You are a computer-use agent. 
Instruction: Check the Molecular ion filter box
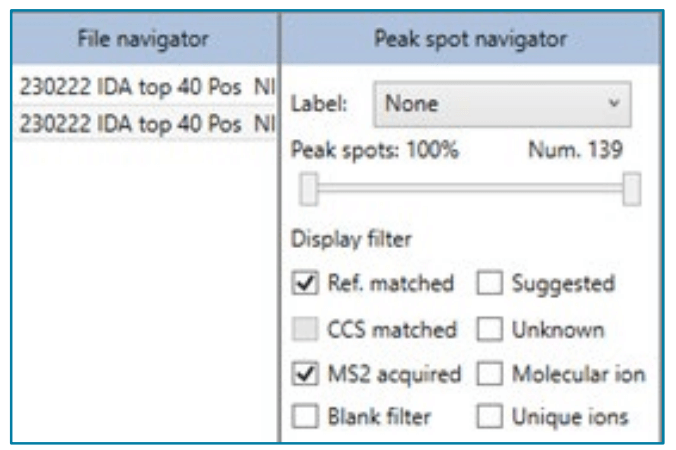[x=489, y=375]
